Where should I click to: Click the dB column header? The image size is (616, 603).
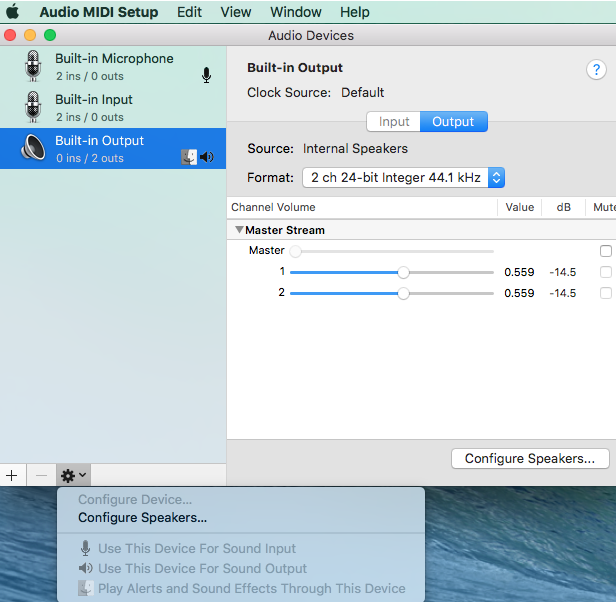563,207
